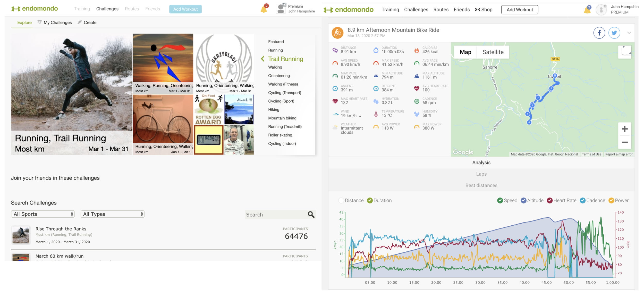Expand the workout options chevron beside Twitter

click(629, 33)
